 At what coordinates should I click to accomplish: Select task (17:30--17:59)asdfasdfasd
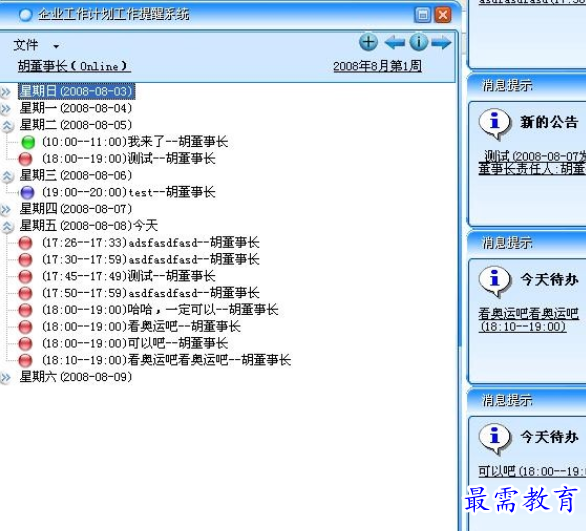pyautogui.click(x=150, y=259)
